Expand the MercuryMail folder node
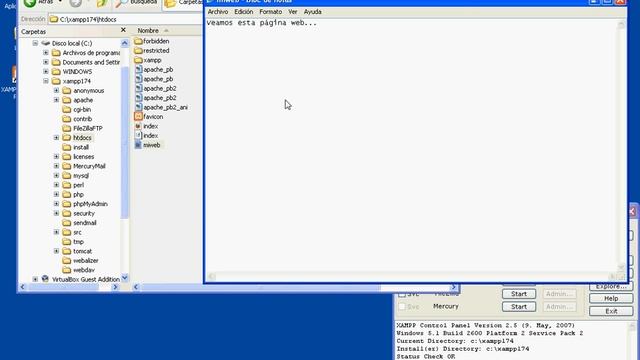Viewport: 640px width, 360px height. click(56, 166)
